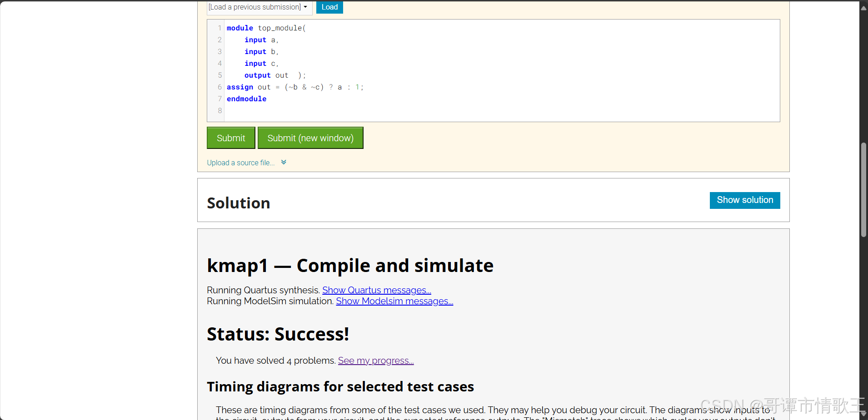Open Show Modelsim messages link
868x420 pixels.
click(394, 301)
